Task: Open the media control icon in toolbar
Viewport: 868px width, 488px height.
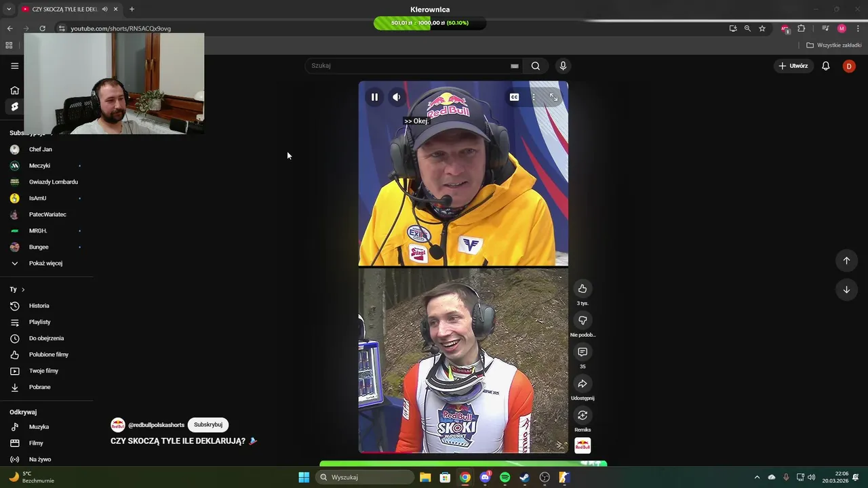Action: click(825, 28)
